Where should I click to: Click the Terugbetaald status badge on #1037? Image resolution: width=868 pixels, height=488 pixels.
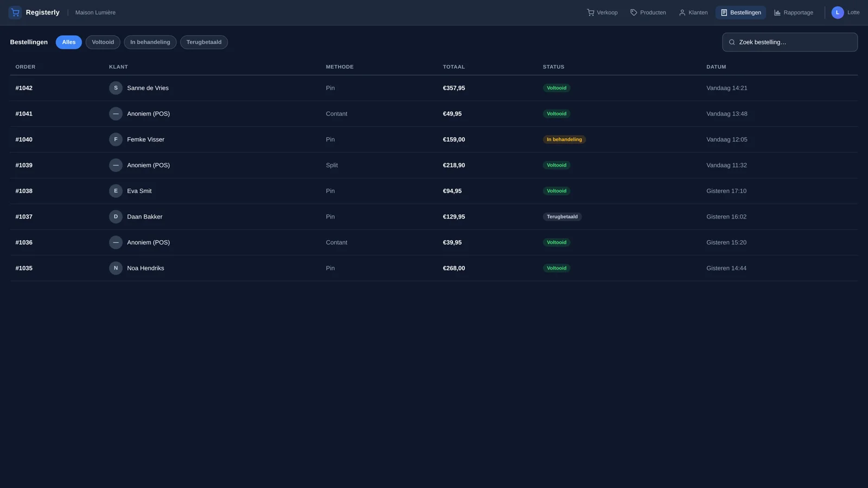pos(562,217)
